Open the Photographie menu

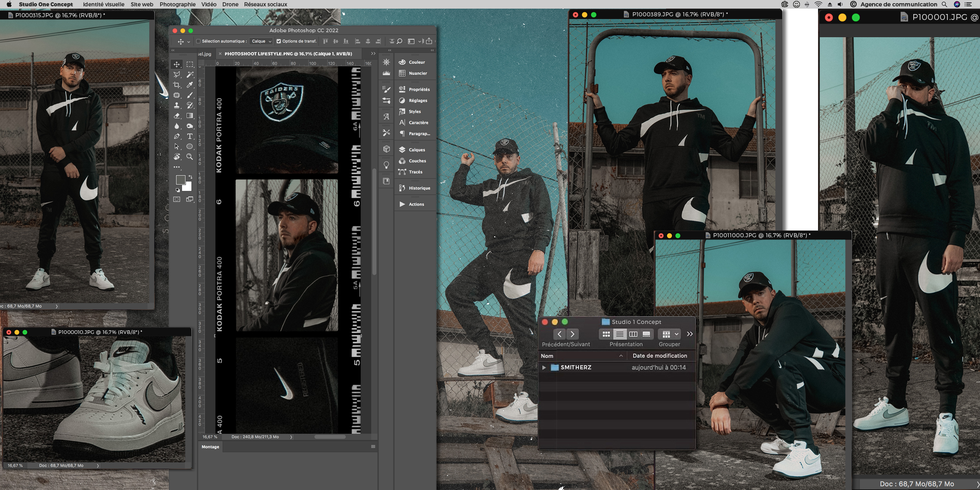[x=177, y=4]
